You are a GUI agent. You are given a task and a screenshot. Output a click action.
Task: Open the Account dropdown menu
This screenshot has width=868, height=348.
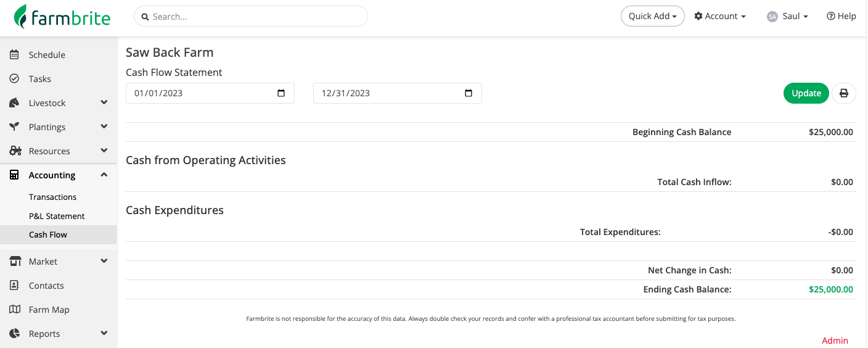pyautogui.click(x=720, y=16)
